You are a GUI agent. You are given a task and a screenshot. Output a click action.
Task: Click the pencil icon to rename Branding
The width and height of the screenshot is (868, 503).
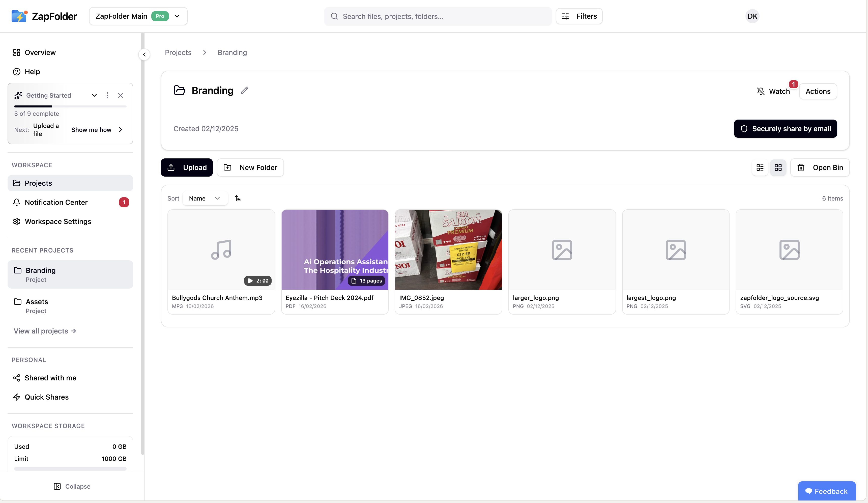pos(245,90)
